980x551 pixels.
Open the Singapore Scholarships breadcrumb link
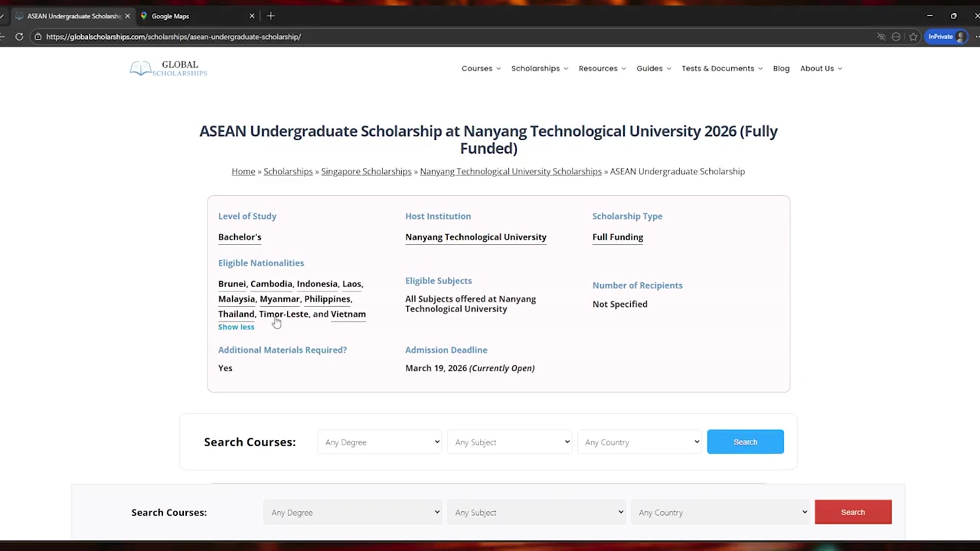click(366, 171)
